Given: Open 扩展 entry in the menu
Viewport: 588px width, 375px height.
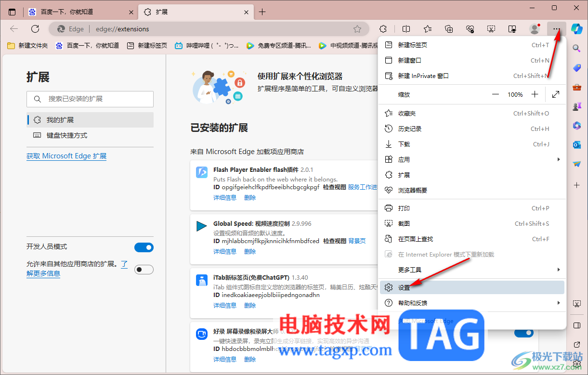Looking at the screenshot, I should [x=472, y=175].
